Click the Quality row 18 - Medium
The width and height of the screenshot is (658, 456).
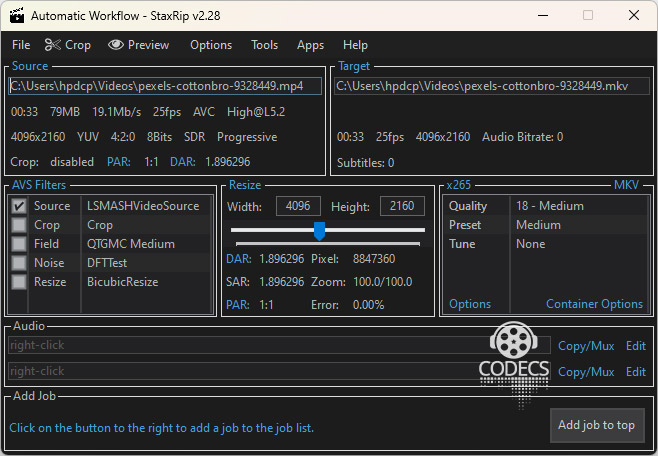click(546, 206)
